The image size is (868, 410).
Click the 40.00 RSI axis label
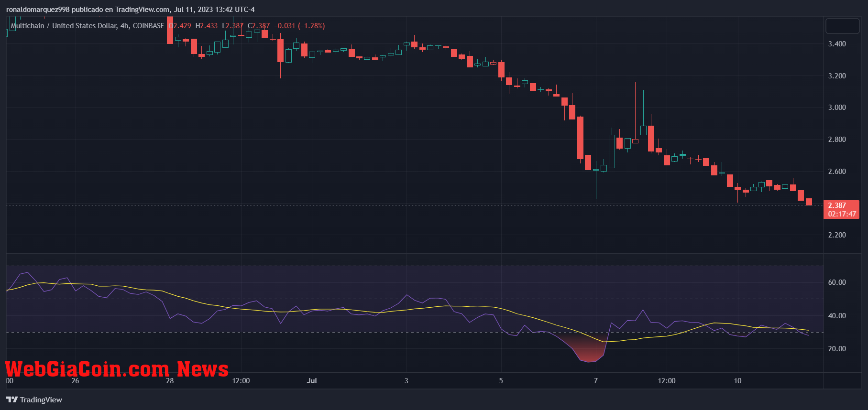tap(837, 316)
